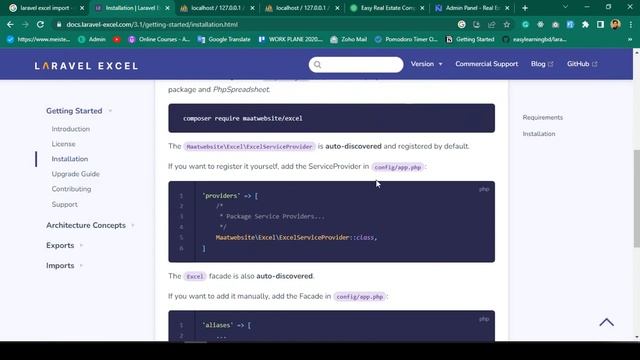Open the Pomodoro Timer bookmark
This screenshot has height=360, width=640.
406,40
